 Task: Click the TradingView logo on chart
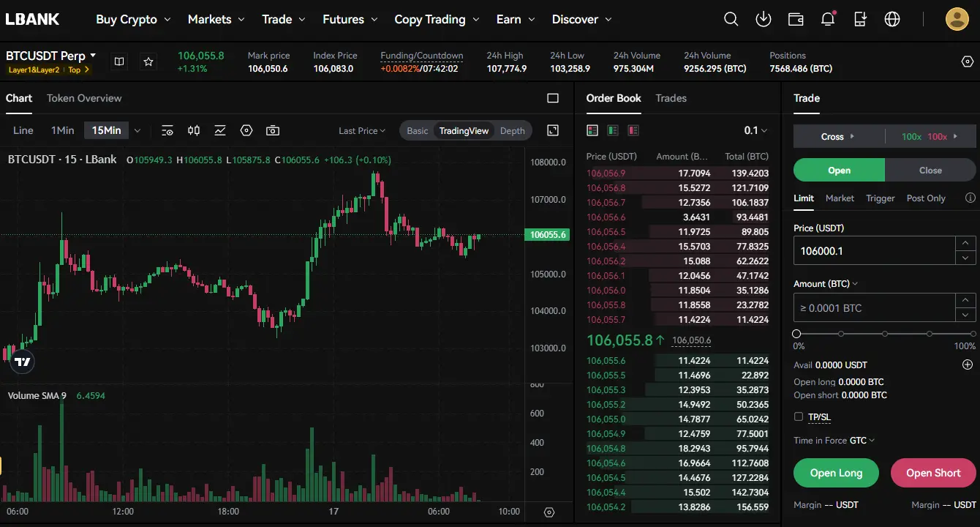(x=23, y=362)
